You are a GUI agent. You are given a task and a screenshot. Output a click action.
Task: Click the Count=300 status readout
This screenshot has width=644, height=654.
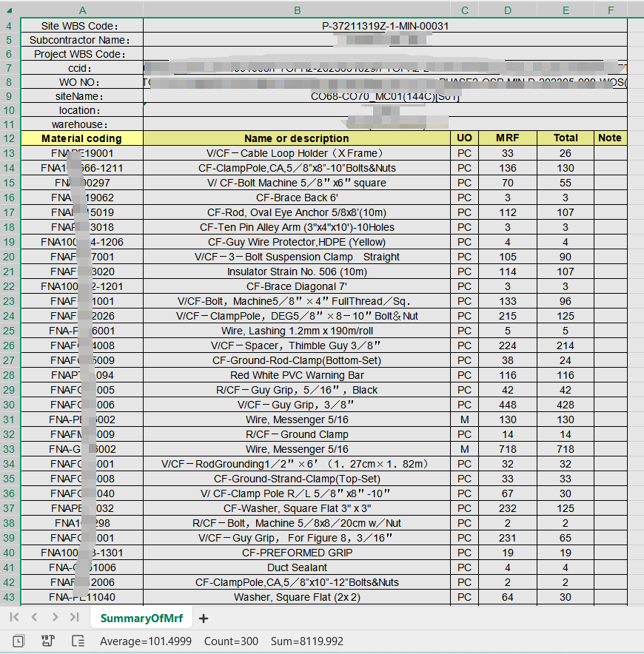231,641
